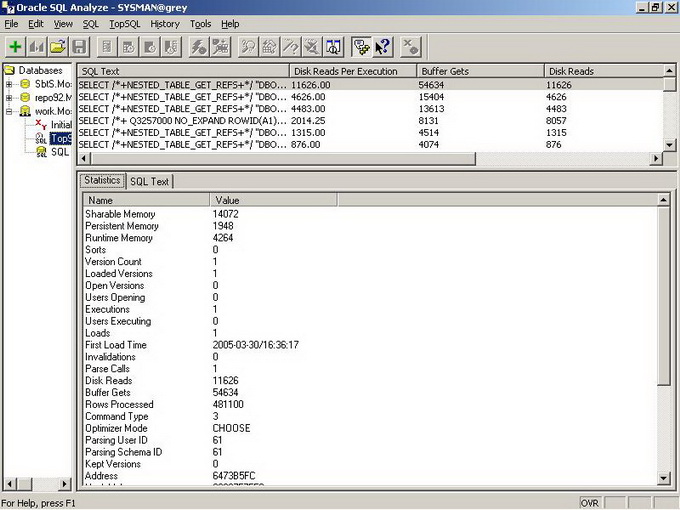Click the magnifier compare toolbar icon
This screenshot has height=510, width=680.
pos(333,47)
